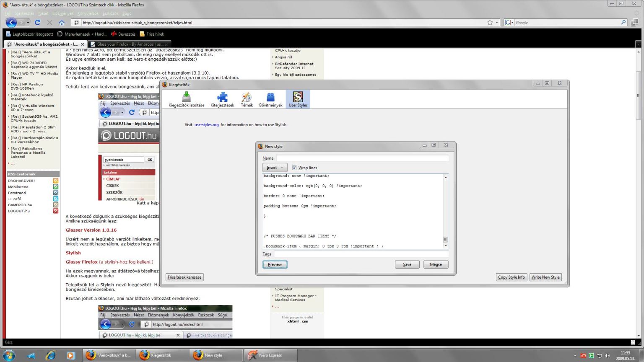Bookmark this page with the star icon

tap(490, 23)
